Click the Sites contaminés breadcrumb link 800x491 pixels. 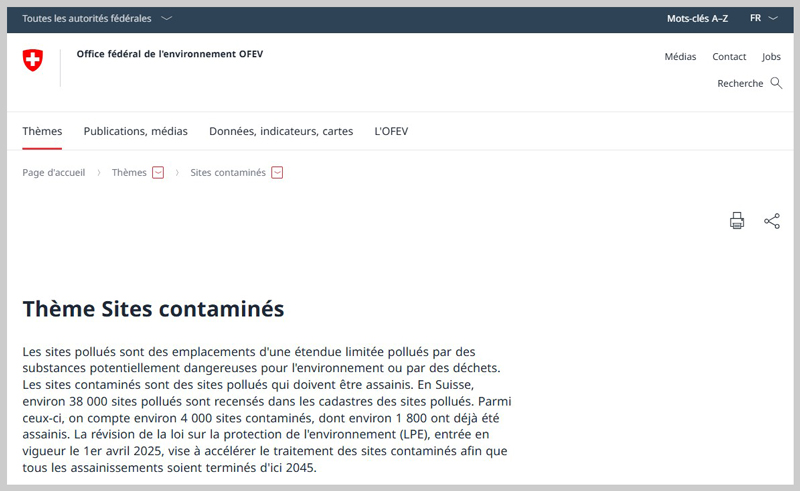(228, 172)
